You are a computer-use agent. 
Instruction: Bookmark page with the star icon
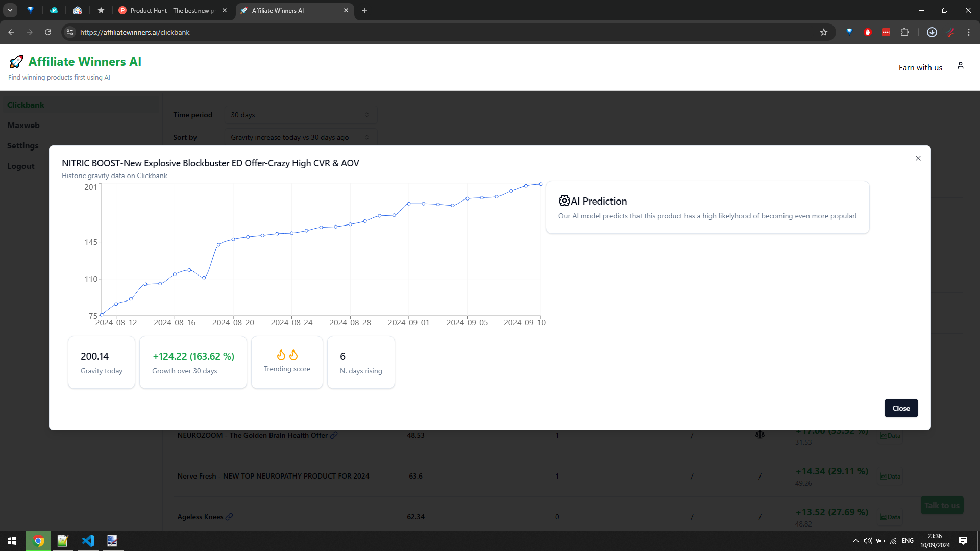823,32
